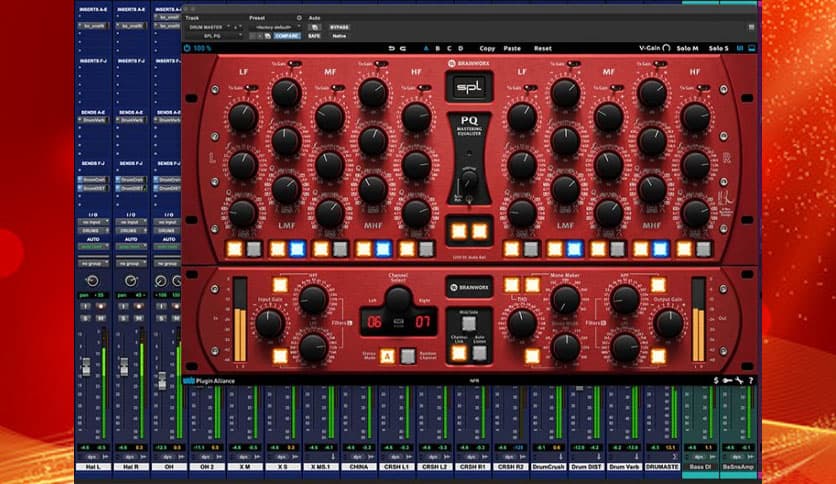Toggle the plugin power button near 100%

click(x=187, y=48)
